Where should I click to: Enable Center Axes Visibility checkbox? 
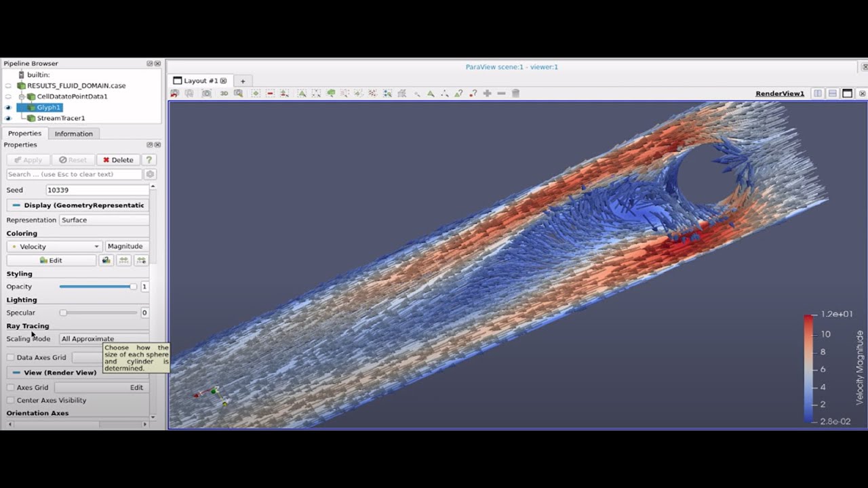tap(10, 400)
